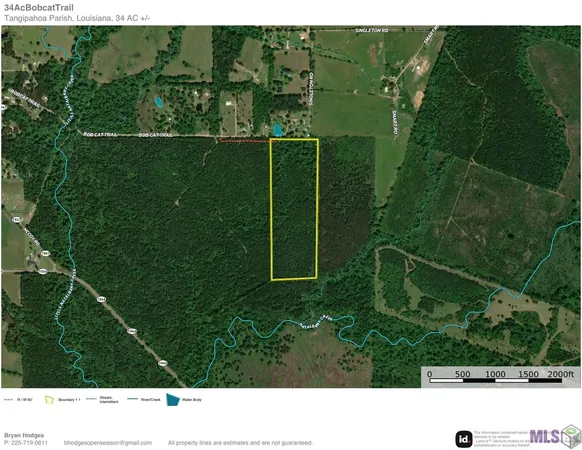Click the Bryan Hodges agent name
The image size is (582, 450).
pos(24,435)
